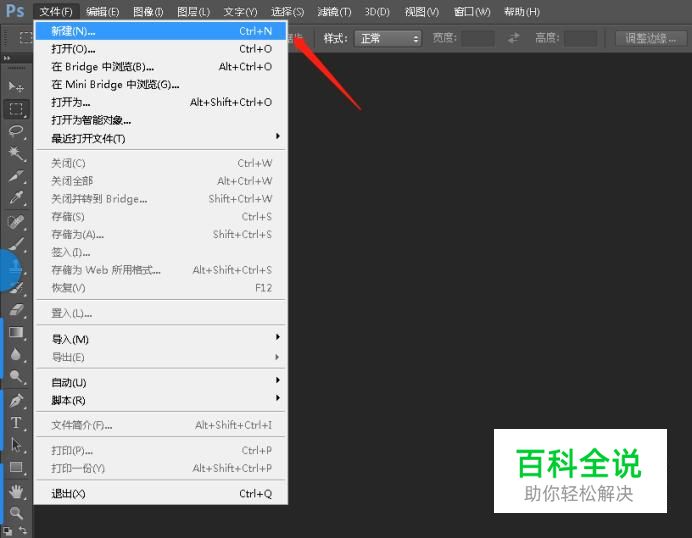Click the Photoshop Ps logo

point(15,10)
